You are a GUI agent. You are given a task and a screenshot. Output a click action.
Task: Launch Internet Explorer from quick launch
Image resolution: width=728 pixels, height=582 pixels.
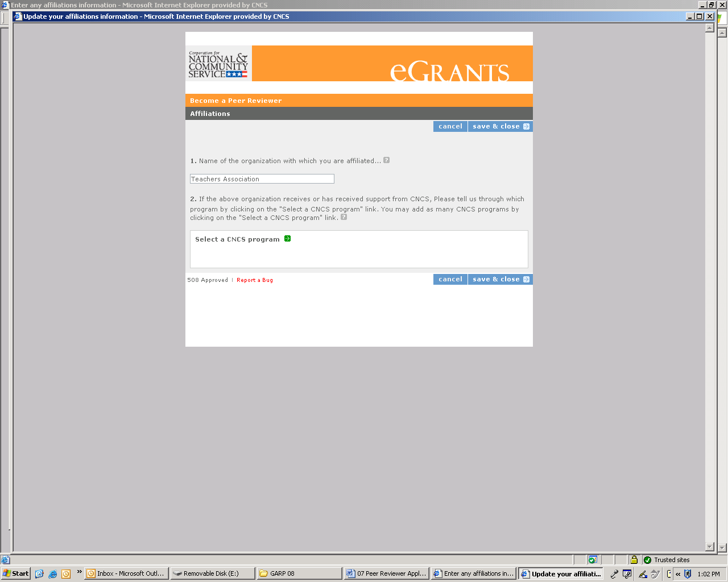click(53, 573)
